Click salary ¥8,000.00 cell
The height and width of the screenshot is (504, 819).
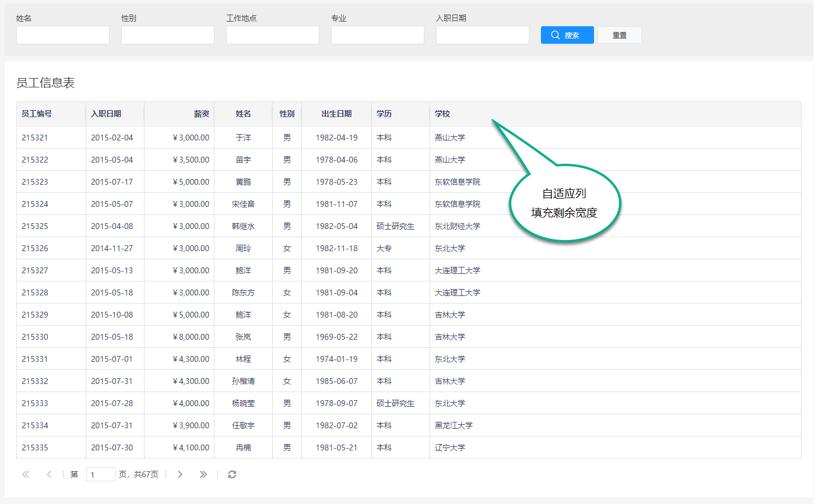(179, 337)
